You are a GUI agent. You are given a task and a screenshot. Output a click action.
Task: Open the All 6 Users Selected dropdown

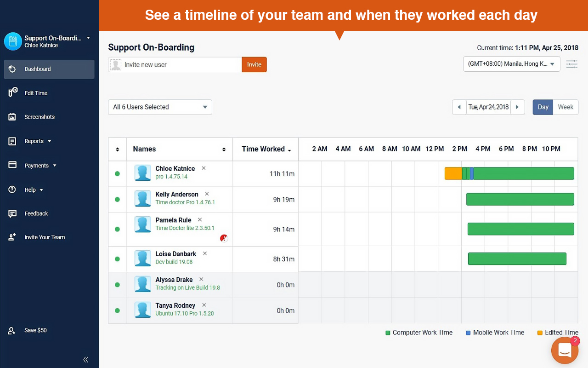159,107
